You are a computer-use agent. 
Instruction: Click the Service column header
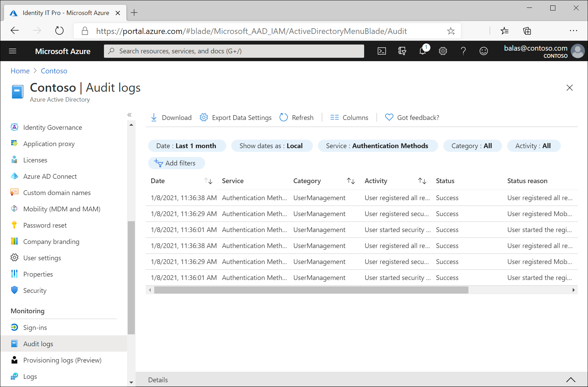(233, 181)
